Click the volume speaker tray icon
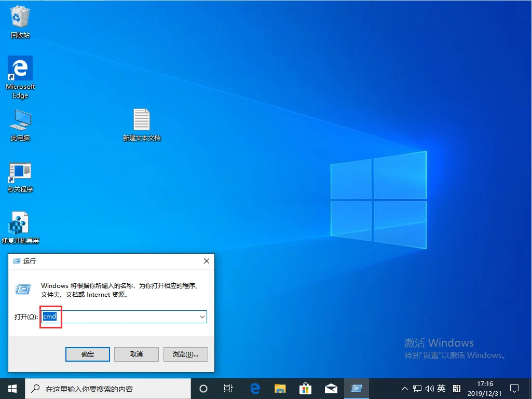Viewport: 532px width, 399px height. click(x=429, y=389)
